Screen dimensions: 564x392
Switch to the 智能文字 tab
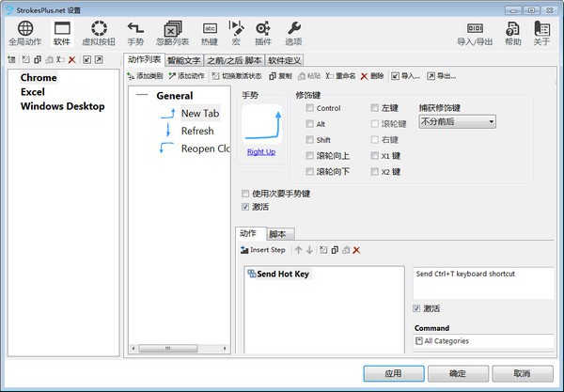click(x=184, y=60)
